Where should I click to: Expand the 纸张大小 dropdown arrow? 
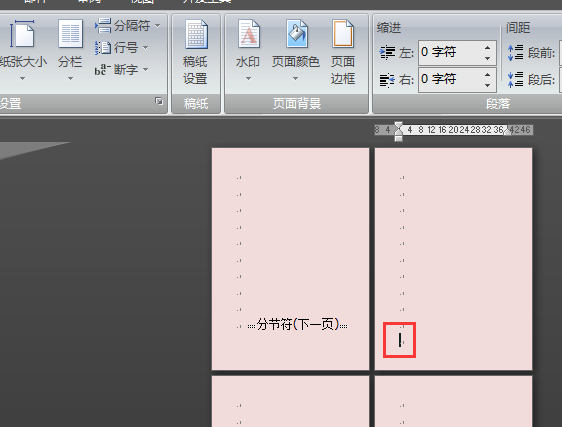[23, 78]
